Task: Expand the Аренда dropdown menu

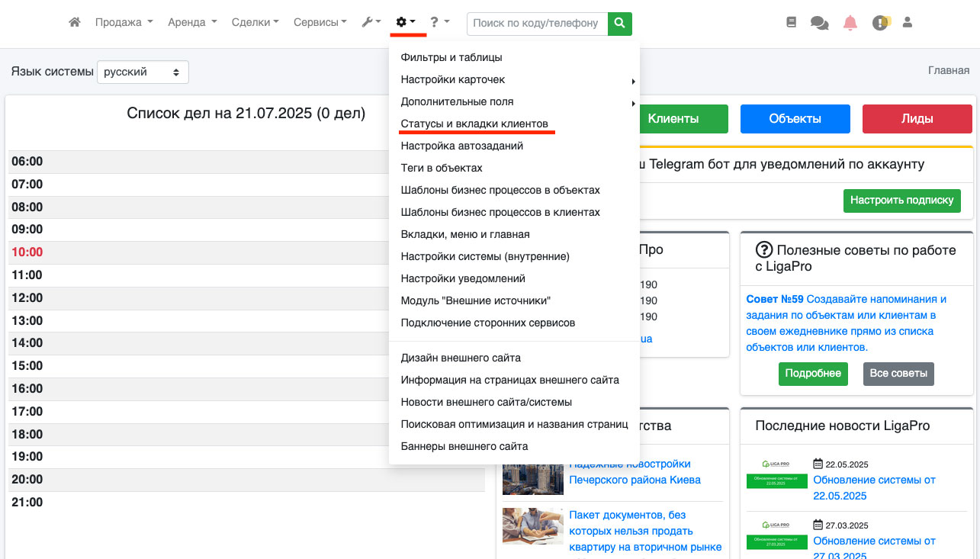Action: (192, 23)
